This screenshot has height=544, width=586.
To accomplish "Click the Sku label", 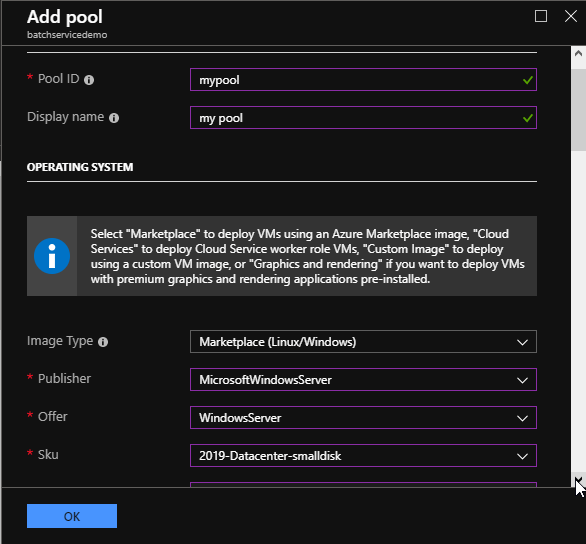I will [48, 455].
